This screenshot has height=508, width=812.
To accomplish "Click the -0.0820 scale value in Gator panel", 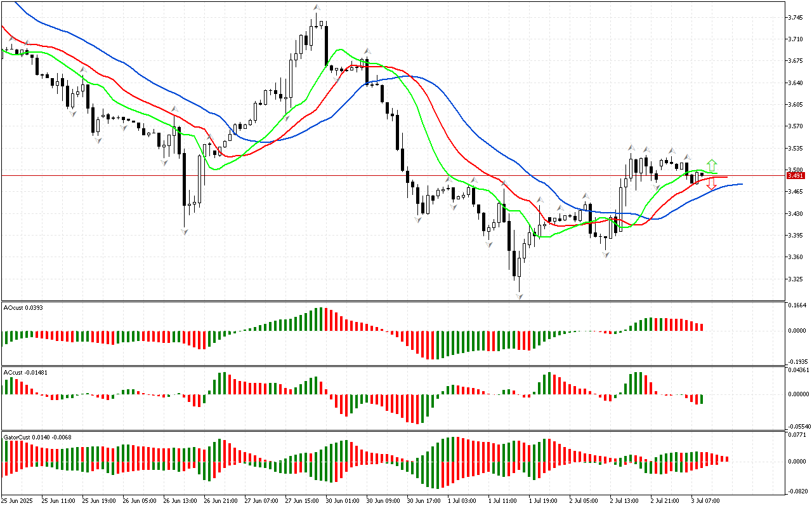I will [x=797, y=491].
